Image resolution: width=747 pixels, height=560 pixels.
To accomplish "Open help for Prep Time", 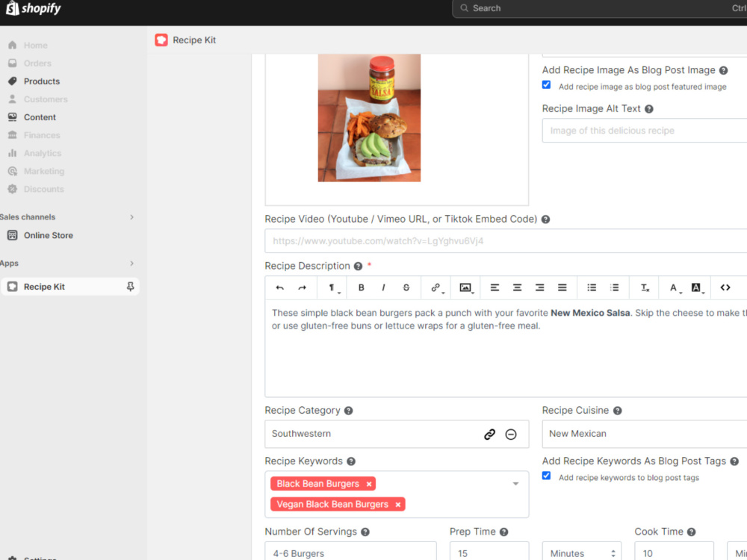I will click(x=504, y=532).
